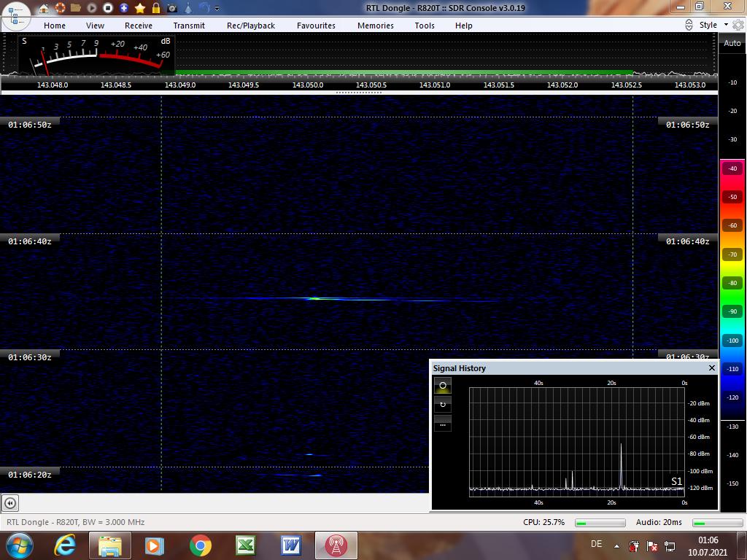Click the Home house icon in quick toolbar

tap(44, 8)
